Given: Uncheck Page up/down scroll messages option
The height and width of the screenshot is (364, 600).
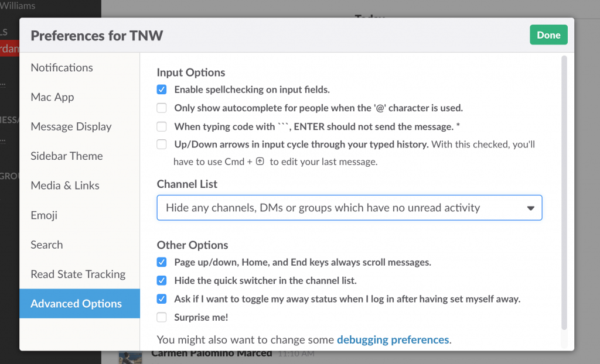Looking at the screenshot, I should (x=162, y=262).
